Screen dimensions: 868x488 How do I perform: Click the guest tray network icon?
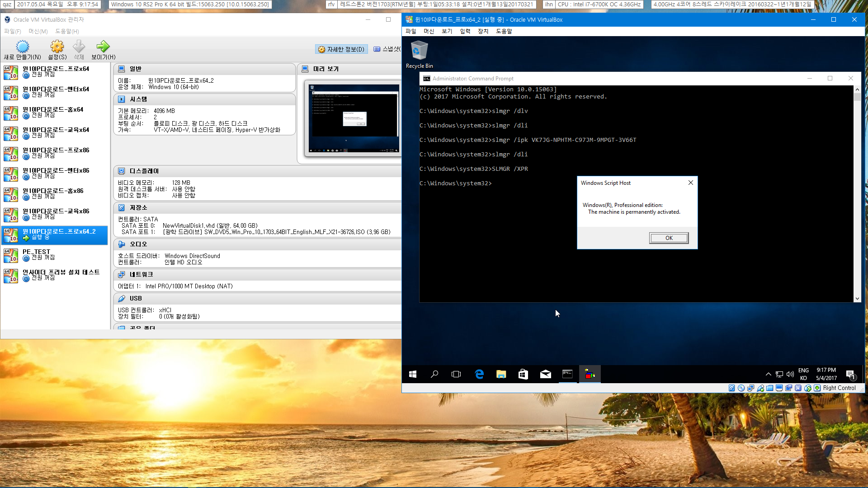779,374
